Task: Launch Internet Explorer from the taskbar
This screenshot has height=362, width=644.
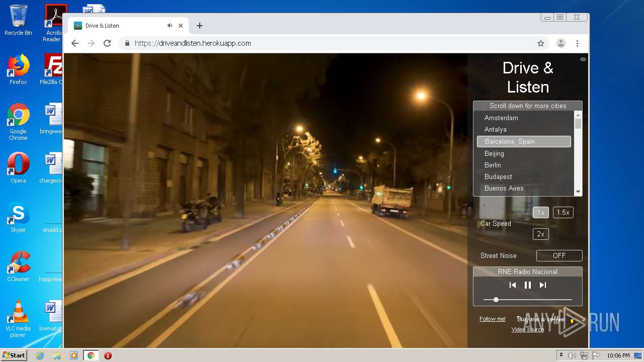Action: point(40,355)
